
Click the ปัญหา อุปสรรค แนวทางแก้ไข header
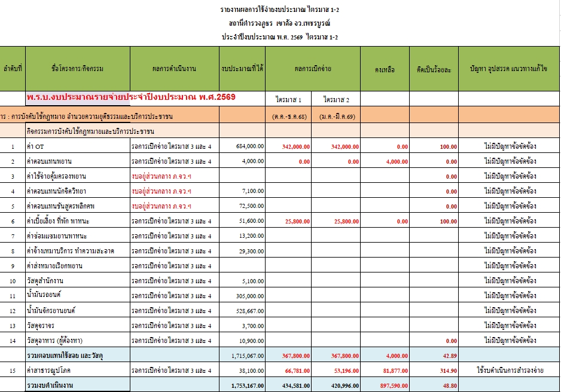click(x=509, y=69)
